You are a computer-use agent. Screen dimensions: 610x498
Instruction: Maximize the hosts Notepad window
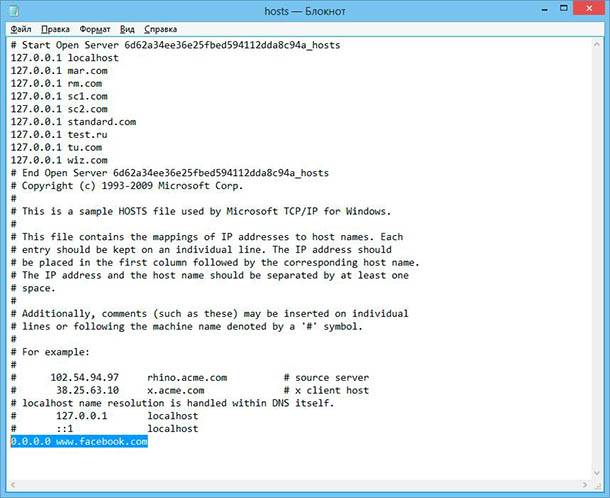click(564, 9)
